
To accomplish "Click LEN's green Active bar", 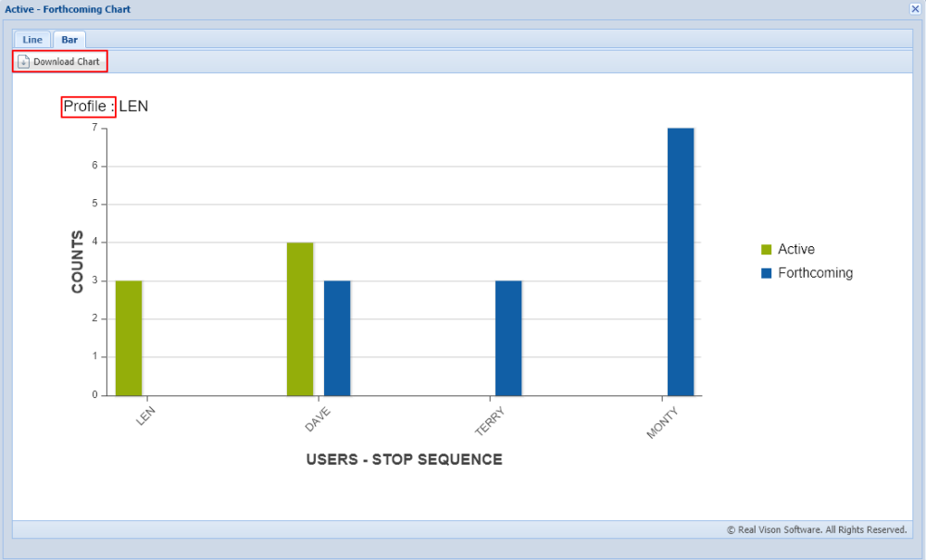I will coord(129,338).
